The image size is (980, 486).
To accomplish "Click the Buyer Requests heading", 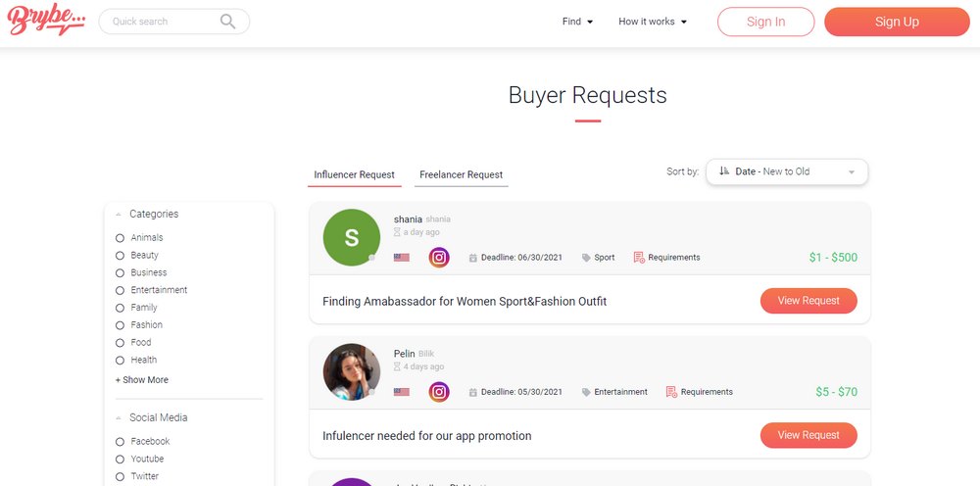I will click(587, 95).
